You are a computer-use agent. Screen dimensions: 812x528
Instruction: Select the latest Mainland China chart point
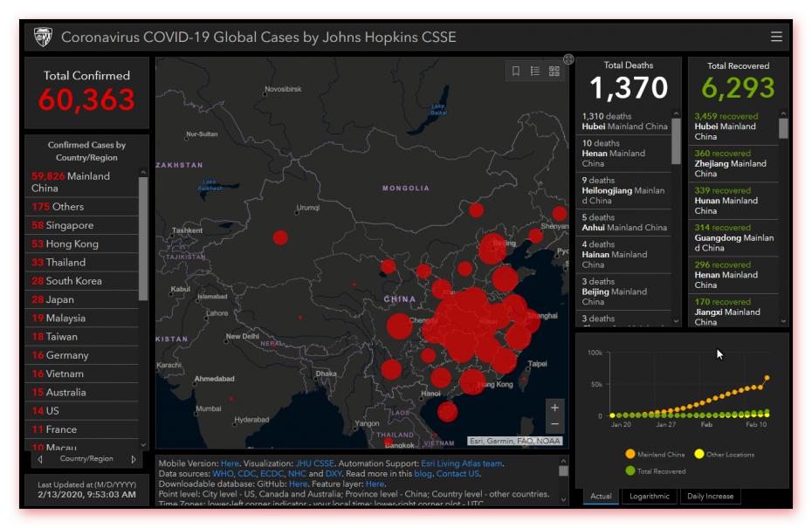tap(767, 378)
